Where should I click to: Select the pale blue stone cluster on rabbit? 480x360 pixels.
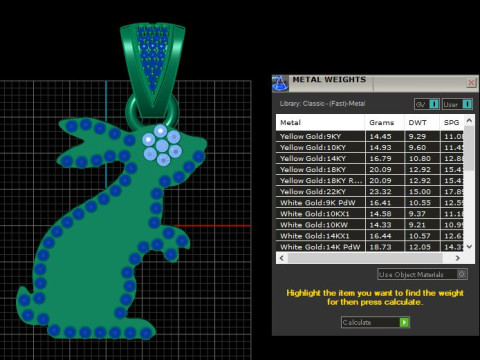tap(162, 145)
